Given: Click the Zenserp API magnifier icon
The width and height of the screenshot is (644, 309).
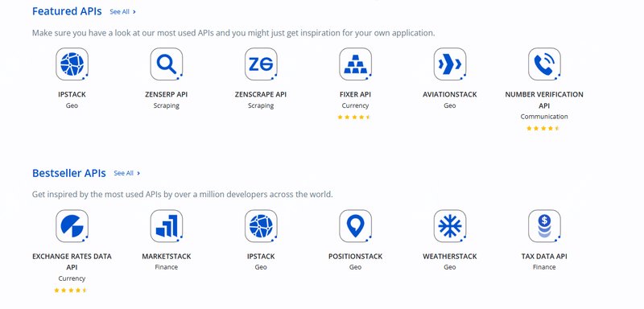Looking at the screenshot, I should click(x=167, y=64).
